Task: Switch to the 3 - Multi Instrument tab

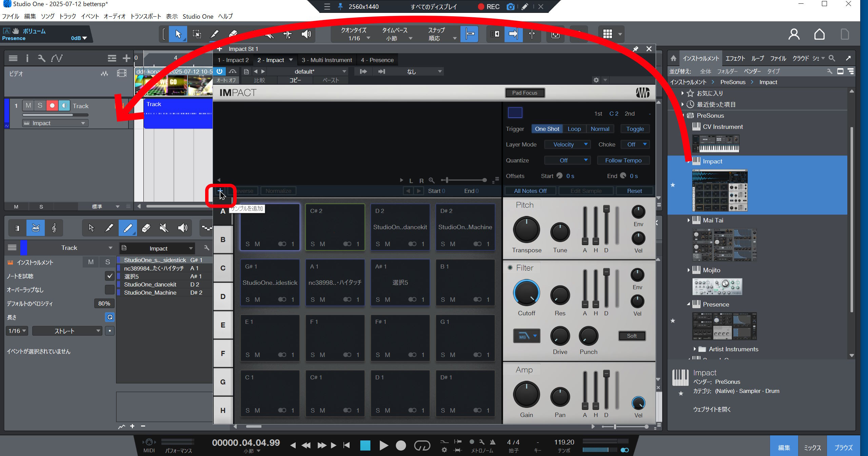Action: [x=327, y=60]
